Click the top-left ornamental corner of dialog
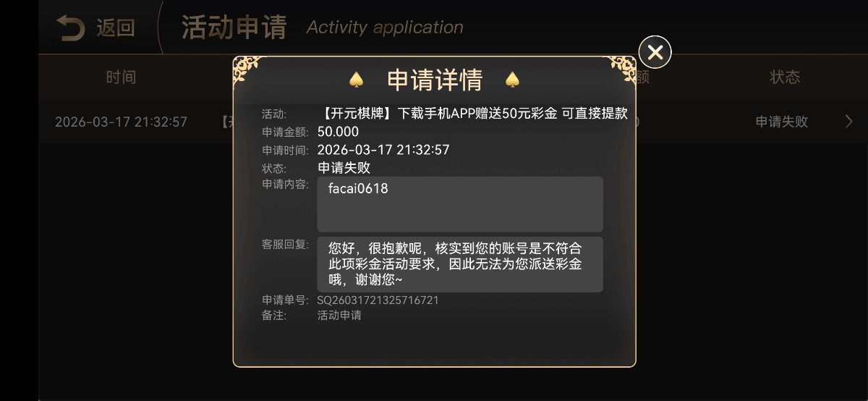Viewport: 868px width, 401px height. 247,68
